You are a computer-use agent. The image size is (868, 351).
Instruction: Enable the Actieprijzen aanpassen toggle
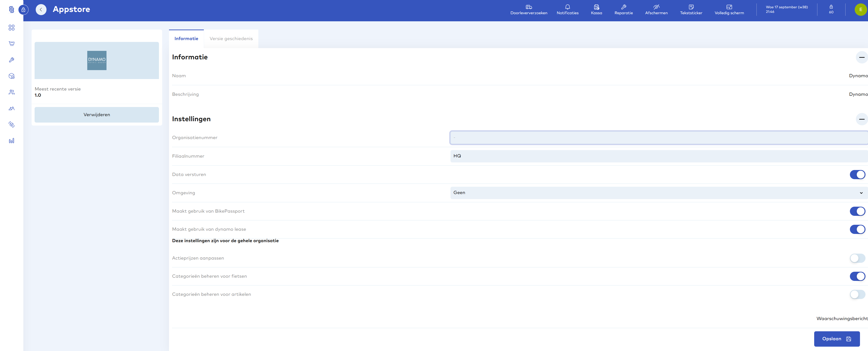[x=857, y=258]
